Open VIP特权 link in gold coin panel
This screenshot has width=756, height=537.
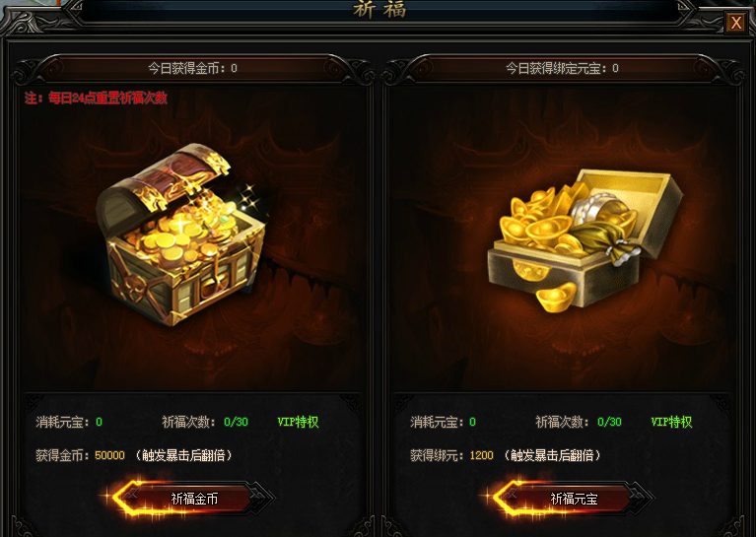298,422
